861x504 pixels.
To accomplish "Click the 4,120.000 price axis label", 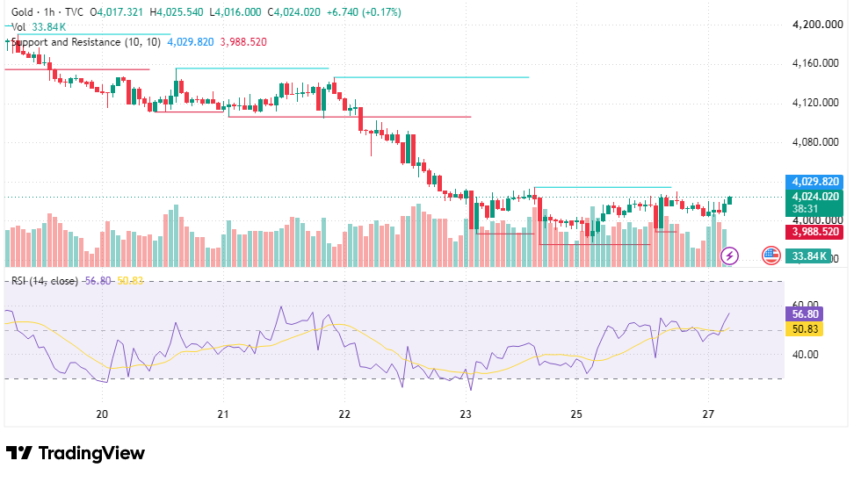I will [x=815, y=103].
